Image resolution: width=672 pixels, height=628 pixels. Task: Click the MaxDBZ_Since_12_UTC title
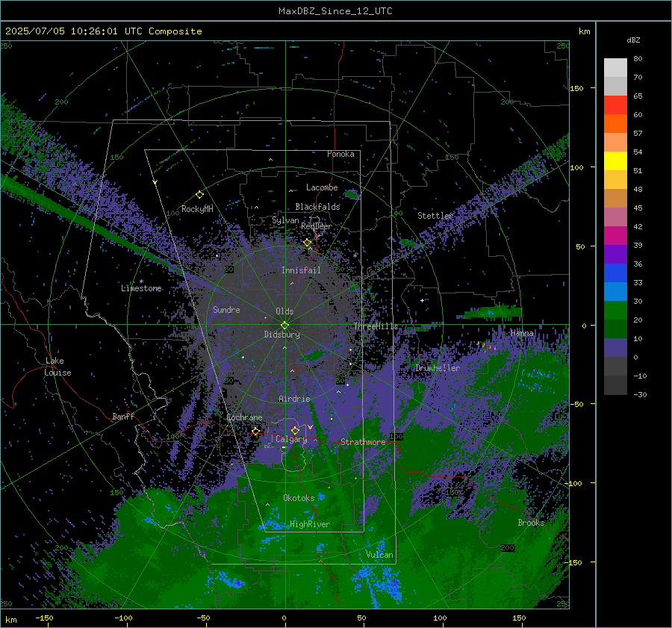335,11
